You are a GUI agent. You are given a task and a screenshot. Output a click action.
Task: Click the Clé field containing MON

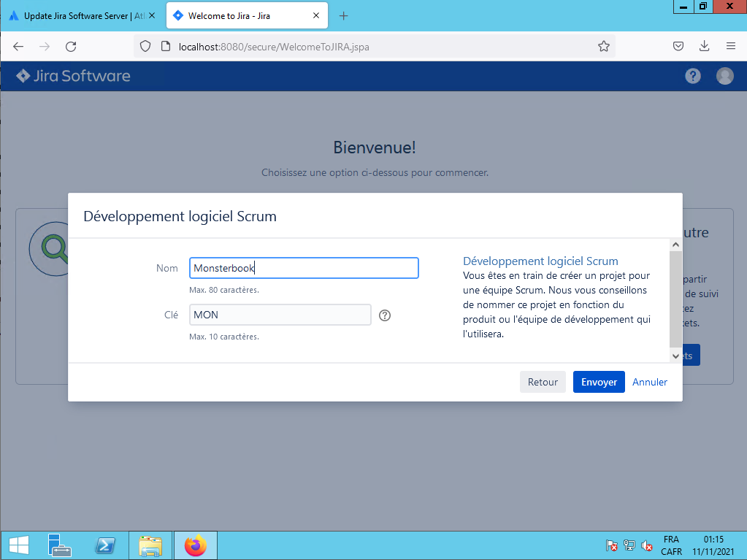(280, 315)
